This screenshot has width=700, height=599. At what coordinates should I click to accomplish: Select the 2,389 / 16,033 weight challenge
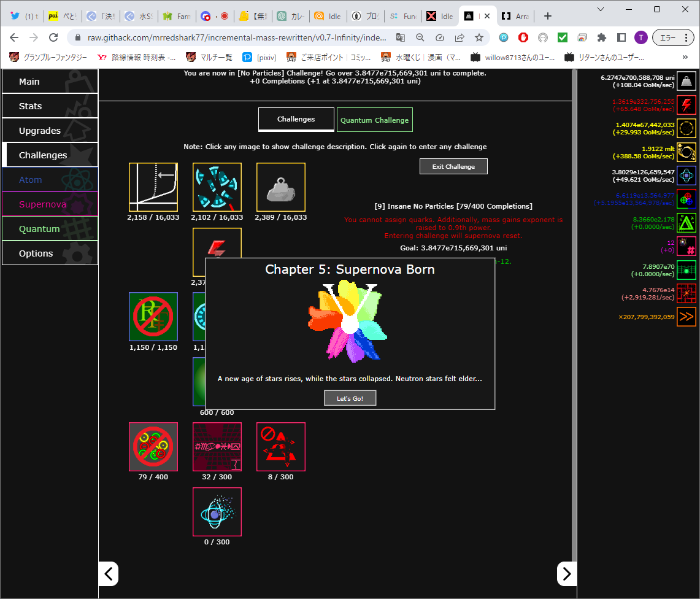281,187
